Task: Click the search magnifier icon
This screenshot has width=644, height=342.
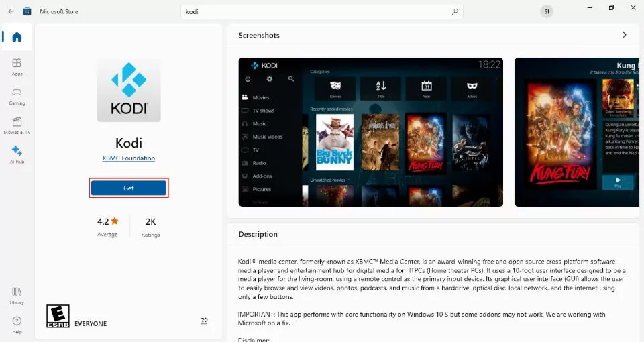Action: click(455, 11)
